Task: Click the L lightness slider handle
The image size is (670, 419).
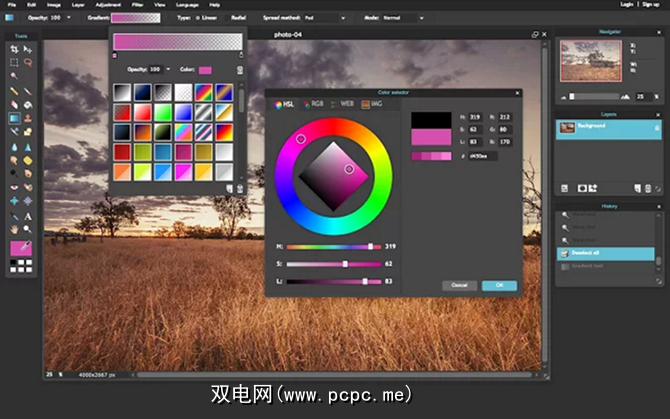Action: tap(365, 281)
